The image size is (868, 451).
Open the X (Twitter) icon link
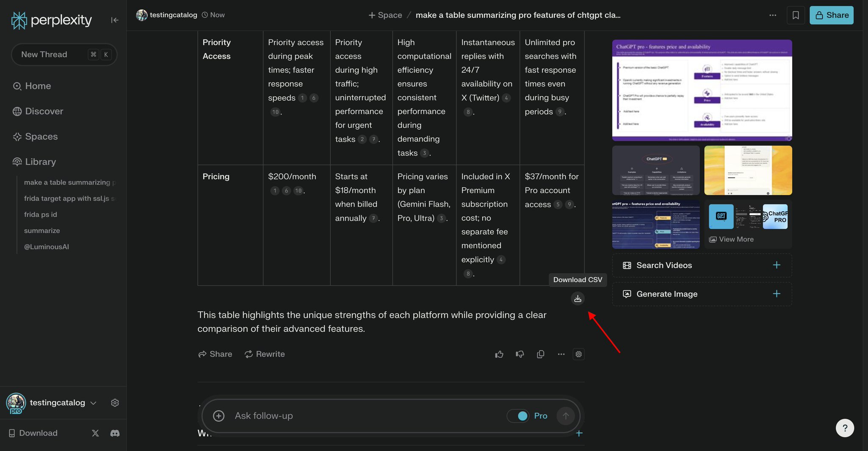point(95,433)
